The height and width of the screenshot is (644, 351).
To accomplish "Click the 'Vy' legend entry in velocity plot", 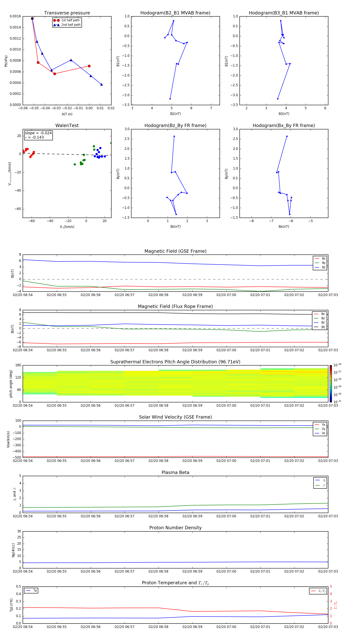I will pos(320,429).
